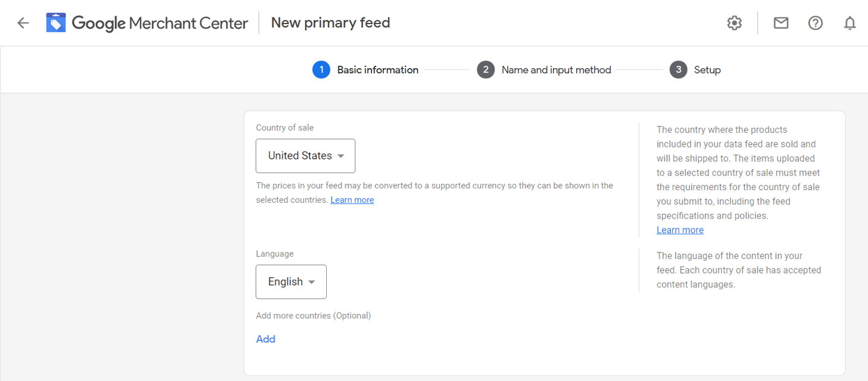Select the Setup step label
This screenshot has width=868, height=381.
[x=707, y=69]
